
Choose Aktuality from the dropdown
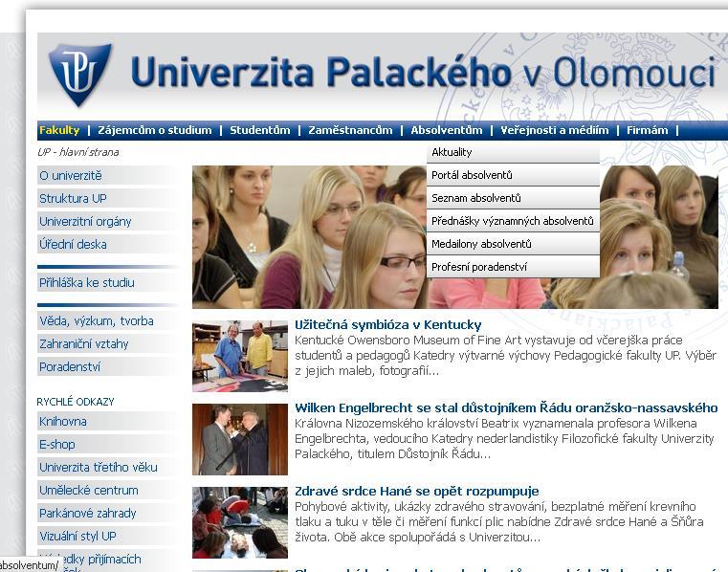[513, 152]
